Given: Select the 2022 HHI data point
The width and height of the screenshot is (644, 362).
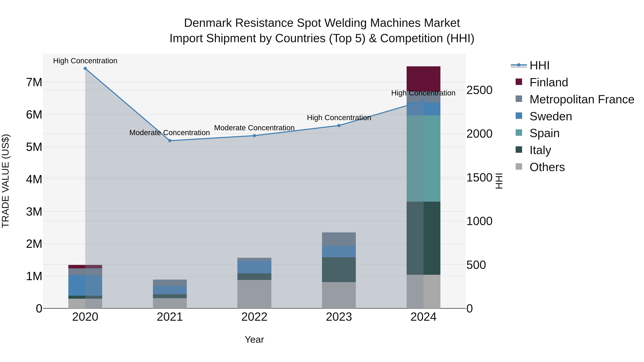Looking at the screenshot, I should (254, 136).
